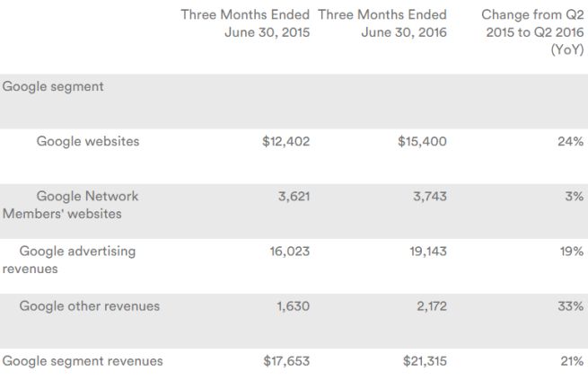Viewport: 588px width, 389px height.
Task: Click the 33% other revenues change
Action: (571, 306)
